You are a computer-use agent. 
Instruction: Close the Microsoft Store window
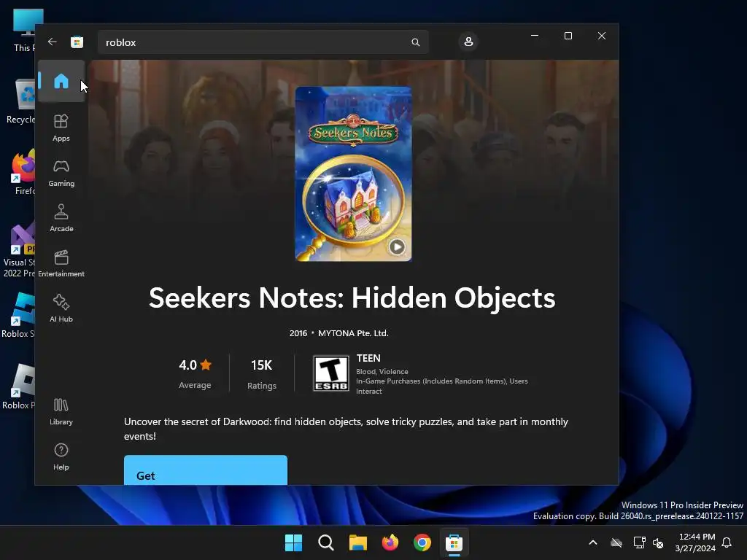coord(602,36)
